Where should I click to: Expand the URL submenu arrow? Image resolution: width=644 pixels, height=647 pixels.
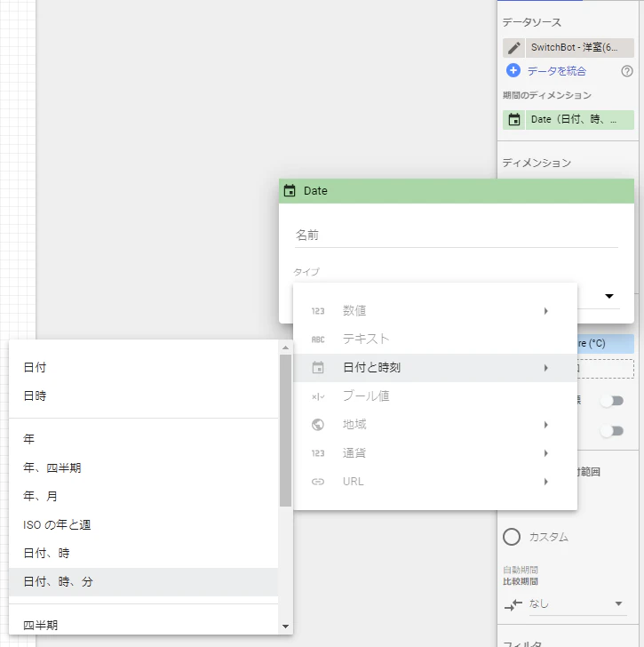(546, 482)
